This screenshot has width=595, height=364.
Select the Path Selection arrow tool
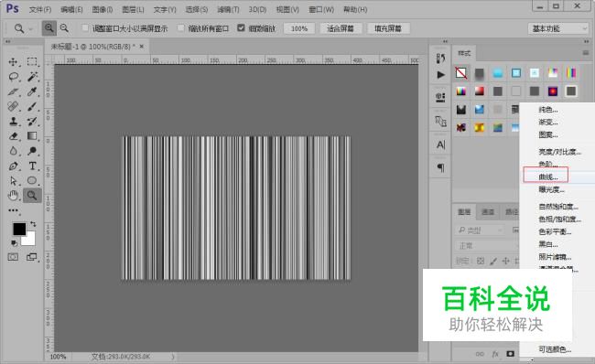tap(14, 181)
